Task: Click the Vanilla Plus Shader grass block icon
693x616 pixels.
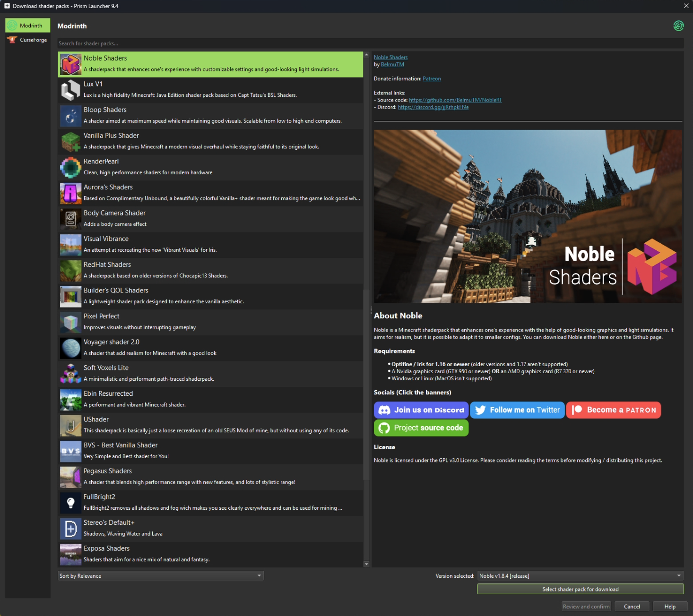Action: pyautogui.click(x=70, y=141)
